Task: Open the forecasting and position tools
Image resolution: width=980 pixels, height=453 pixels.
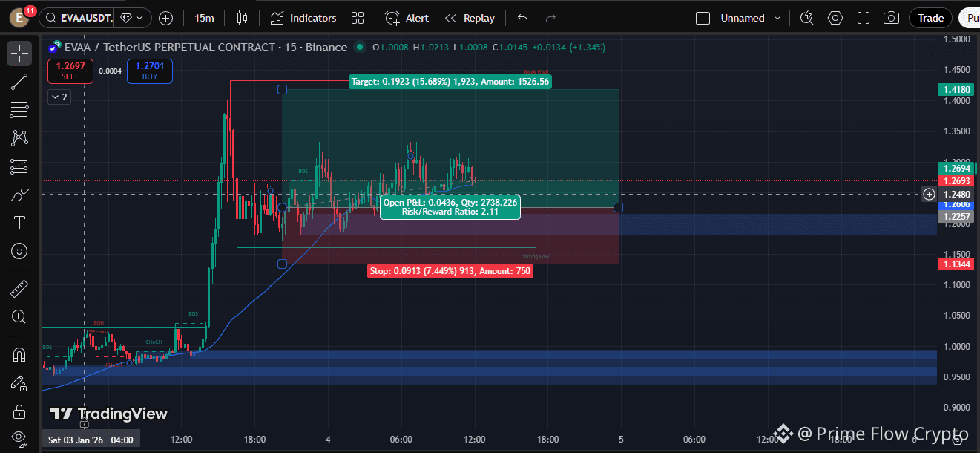Action: click(19, 166)
